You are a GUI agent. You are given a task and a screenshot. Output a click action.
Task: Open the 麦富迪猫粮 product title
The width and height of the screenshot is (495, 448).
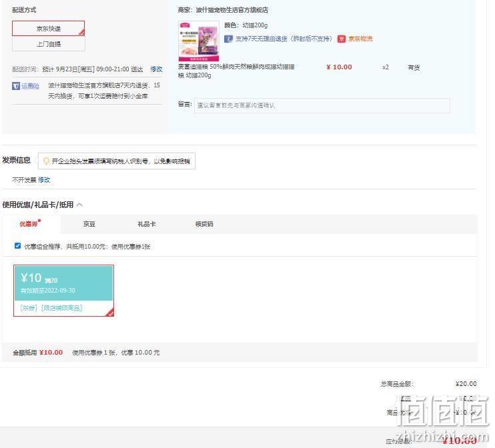236,71
